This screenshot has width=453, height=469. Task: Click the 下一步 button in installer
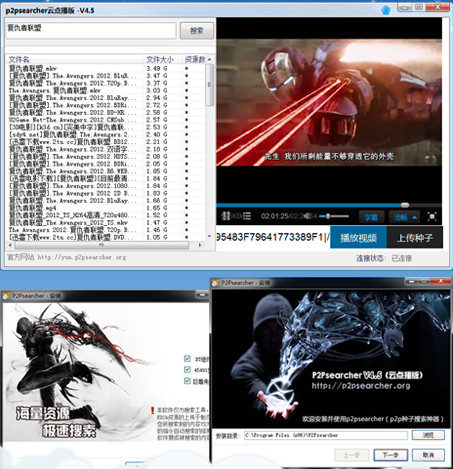click(x=391, y=455)
